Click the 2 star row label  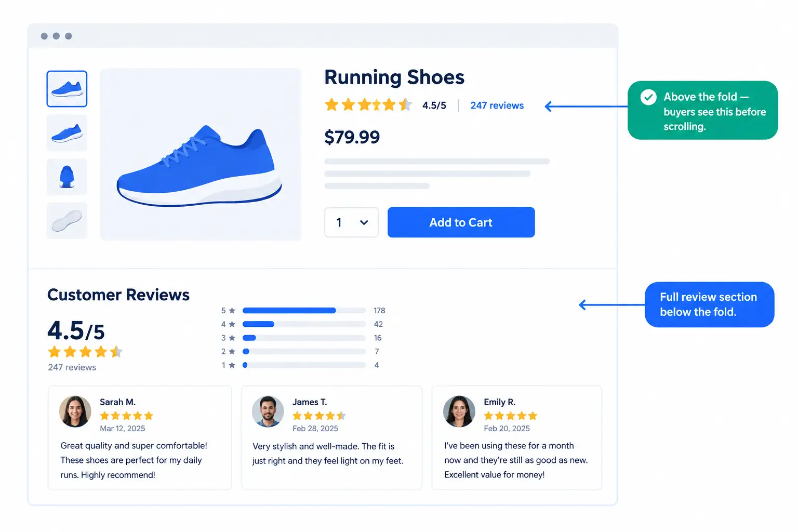pyautogui.click(x=228, y=351)
